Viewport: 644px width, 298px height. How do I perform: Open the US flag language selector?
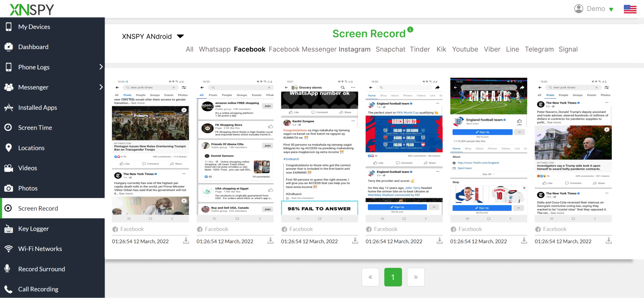[630, 9]
